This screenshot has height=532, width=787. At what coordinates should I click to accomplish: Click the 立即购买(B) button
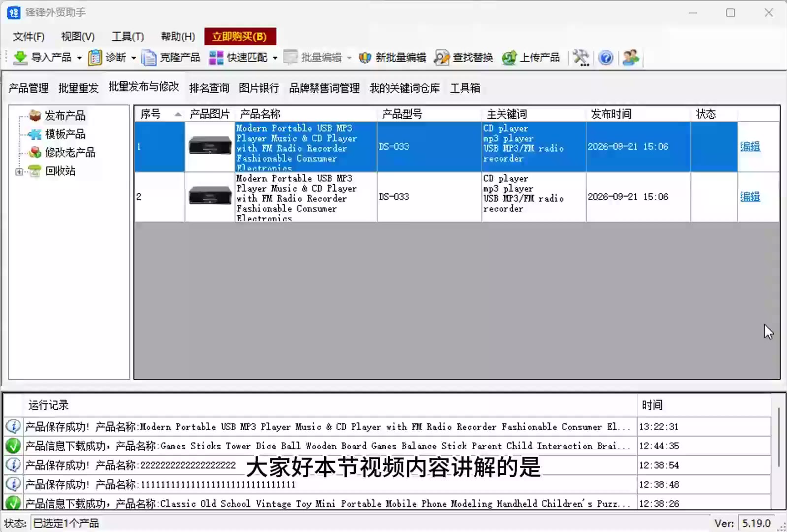point(240,36)
